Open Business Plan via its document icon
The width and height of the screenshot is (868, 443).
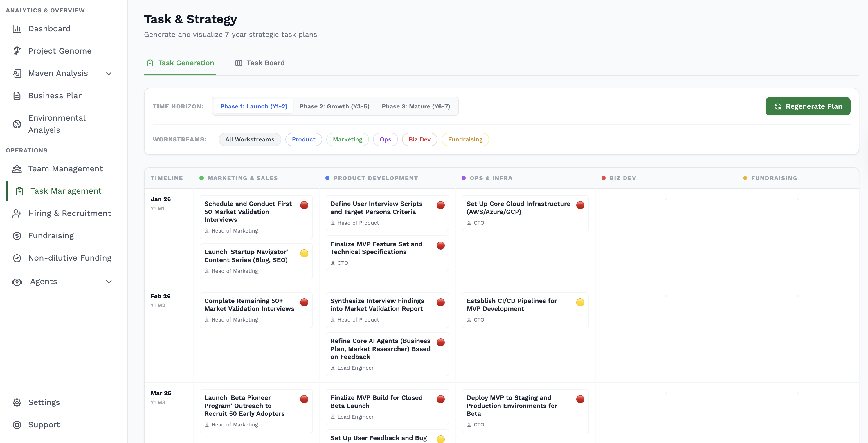click(17, 96)
